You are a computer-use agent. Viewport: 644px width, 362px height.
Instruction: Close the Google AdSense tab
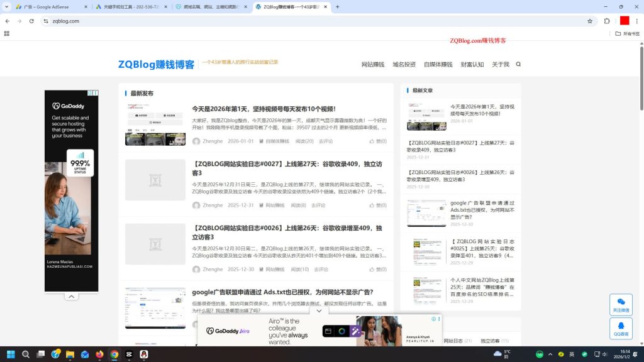pyautogui.click(x=86, y=6)
